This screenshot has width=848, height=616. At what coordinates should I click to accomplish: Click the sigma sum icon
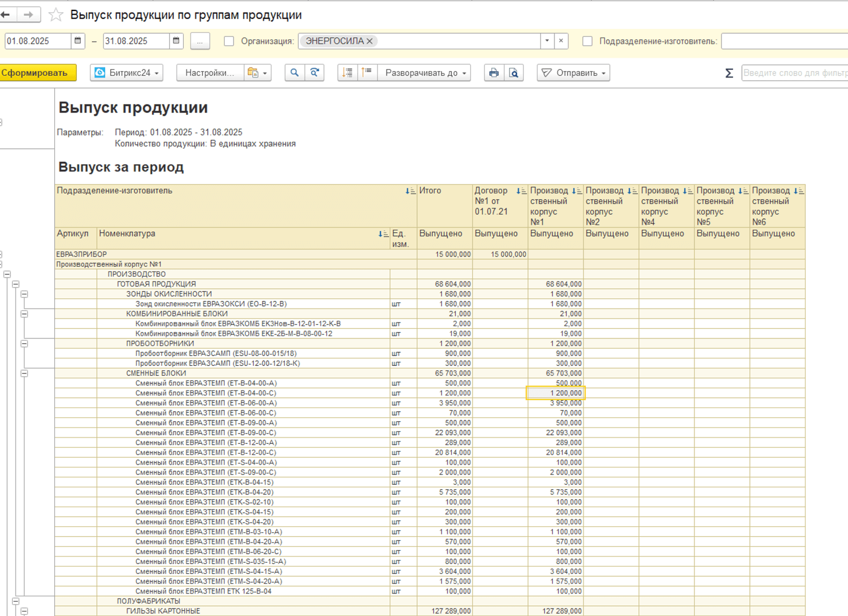coord(729,73)
